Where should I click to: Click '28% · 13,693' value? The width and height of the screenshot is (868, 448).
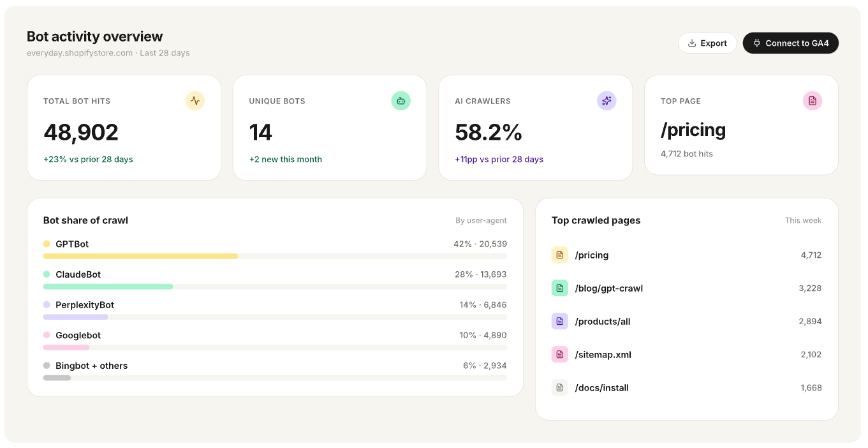point(481,274)
